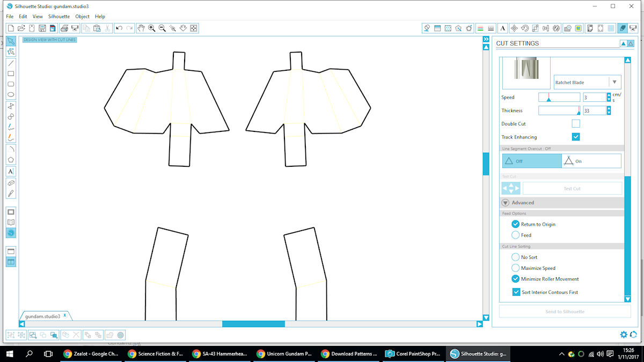Select Minimize Roller Movement option

coord(515,279)
